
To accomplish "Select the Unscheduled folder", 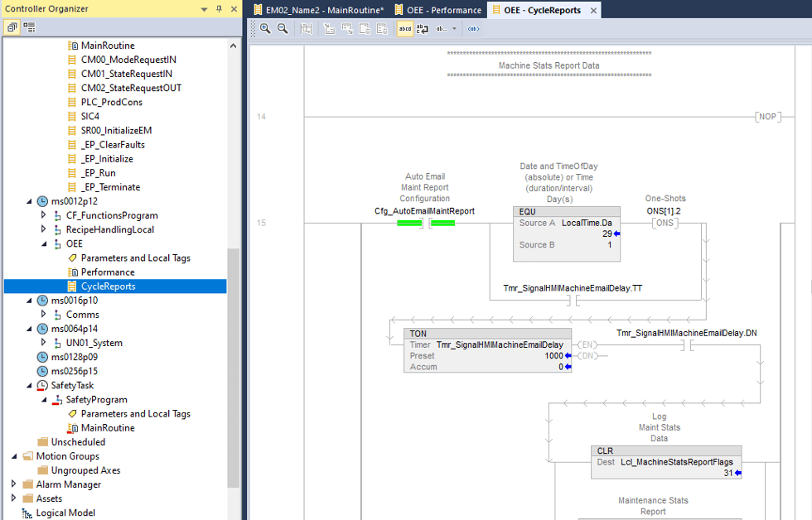I will (x=78, y=442).
